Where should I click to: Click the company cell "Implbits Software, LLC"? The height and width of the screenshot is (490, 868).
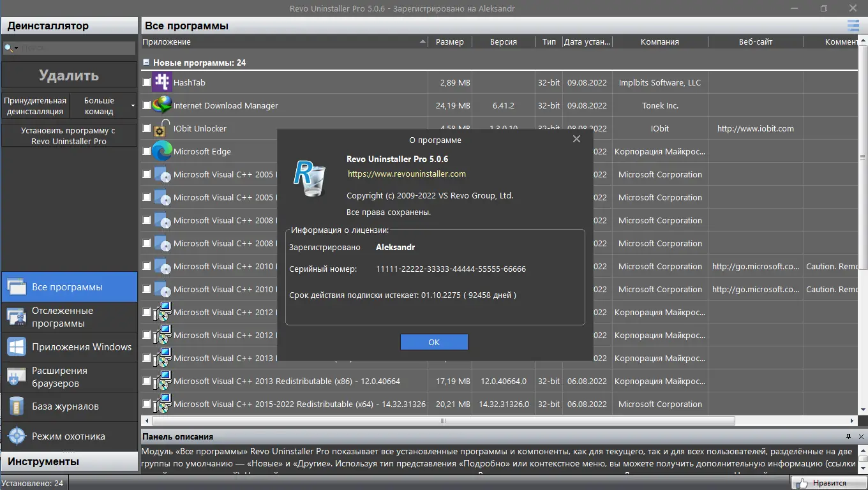click(x=660, y=82)
